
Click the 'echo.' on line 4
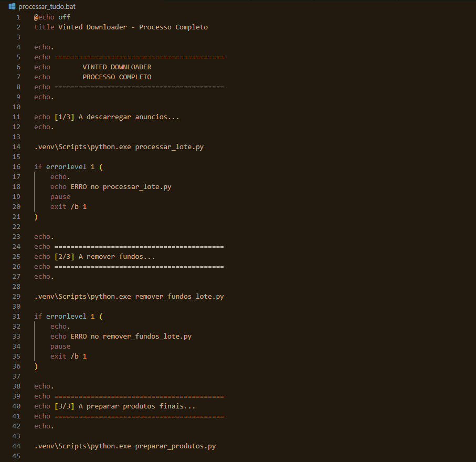(44, 47)
